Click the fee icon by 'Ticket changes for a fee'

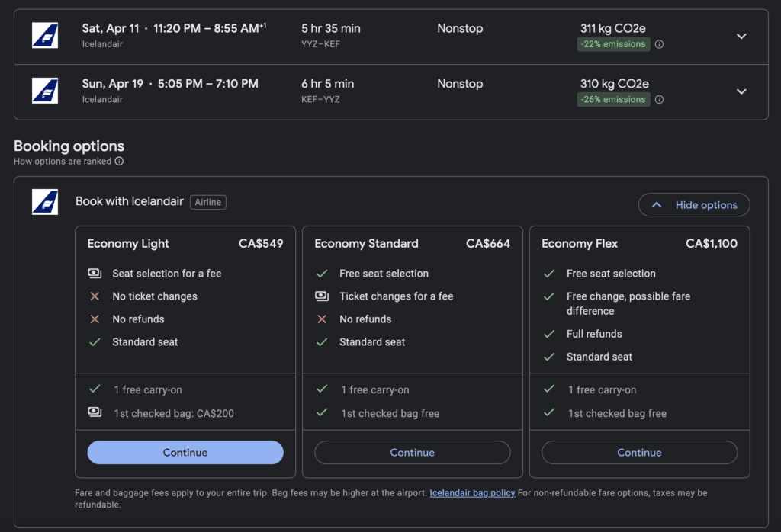click(x=322, y=296)
